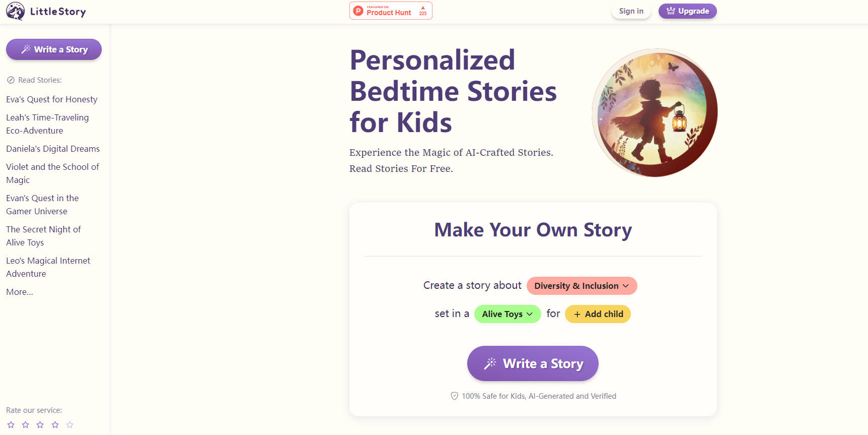868x435 pixels.
Task: Click the circular Read Stories icon
Action: click(x=10, y=80)
